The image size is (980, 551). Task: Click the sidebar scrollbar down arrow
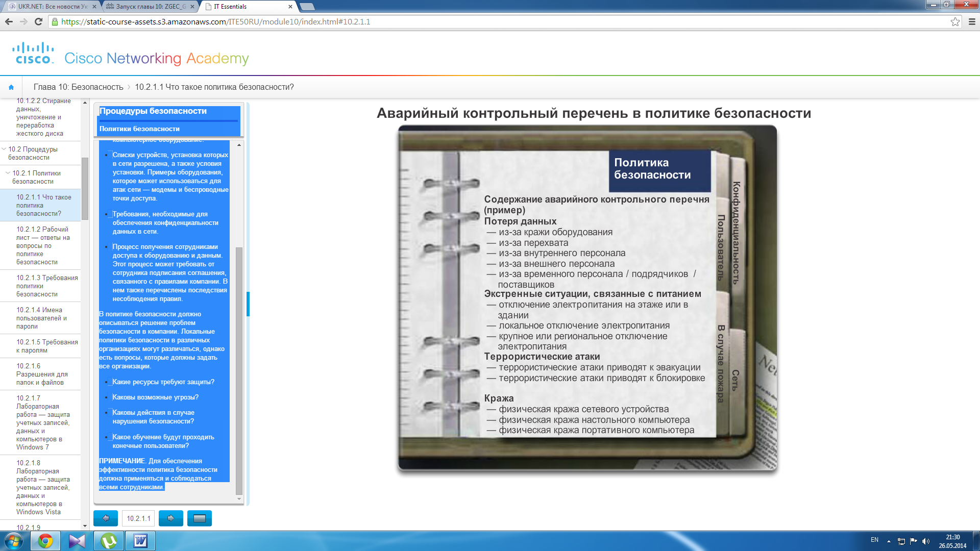click(85, 526)
